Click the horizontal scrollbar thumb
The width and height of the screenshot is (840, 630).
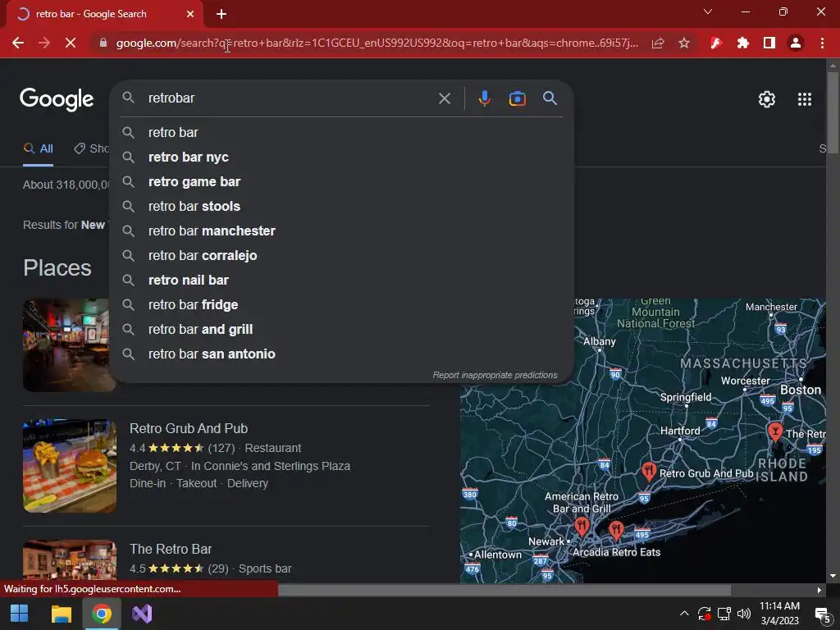[x=504, y=590]
